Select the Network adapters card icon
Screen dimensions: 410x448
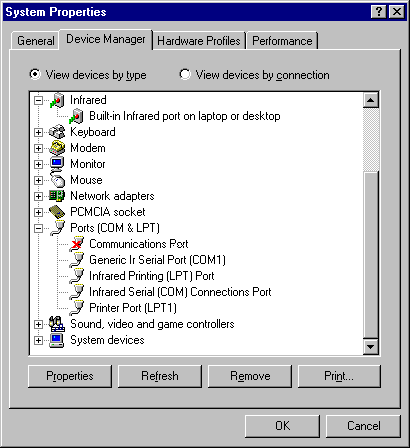[57, 196]
